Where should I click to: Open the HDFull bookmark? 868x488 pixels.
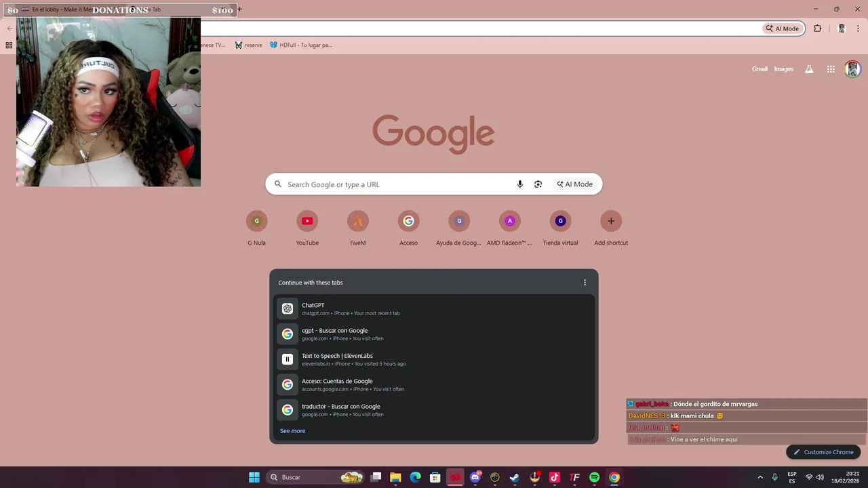click(x=300, y=45)
